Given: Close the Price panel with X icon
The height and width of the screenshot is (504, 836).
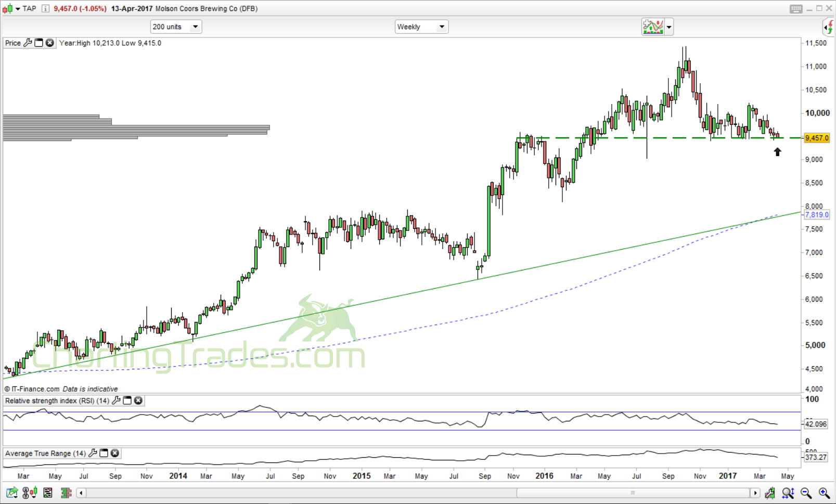Looking at the screenshot, I should pos(49,43).
